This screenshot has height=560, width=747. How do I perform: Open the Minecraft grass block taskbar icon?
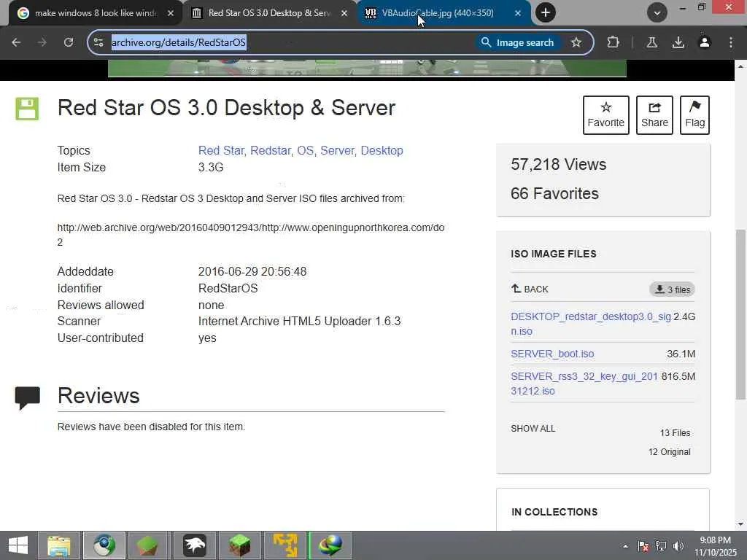tap(240, 545)
